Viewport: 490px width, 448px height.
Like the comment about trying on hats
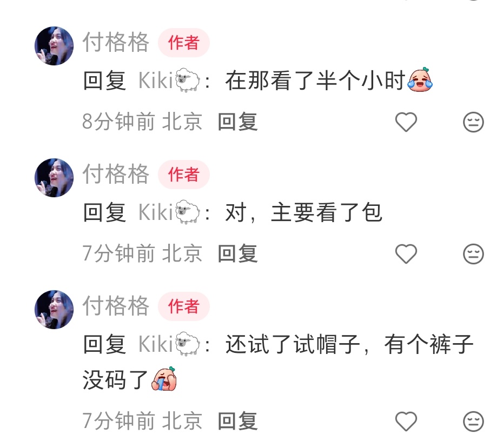point(406,421)
